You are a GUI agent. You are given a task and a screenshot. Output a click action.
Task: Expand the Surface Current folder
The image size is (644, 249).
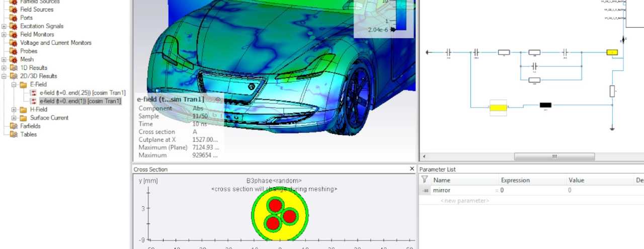point(14,118)
